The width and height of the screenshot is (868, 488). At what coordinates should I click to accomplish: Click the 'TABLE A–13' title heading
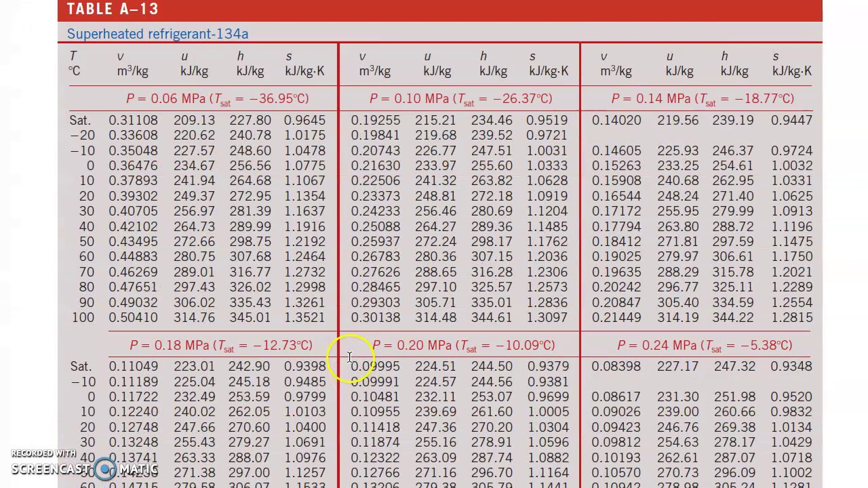coord(113,9)
